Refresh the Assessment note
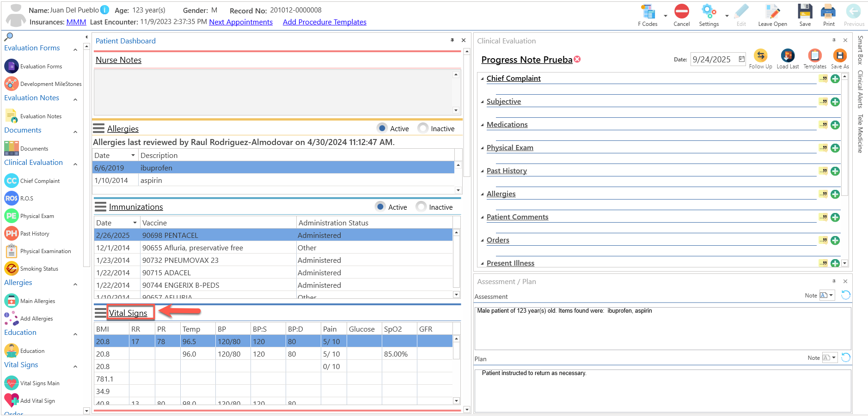 click(845, 295)
